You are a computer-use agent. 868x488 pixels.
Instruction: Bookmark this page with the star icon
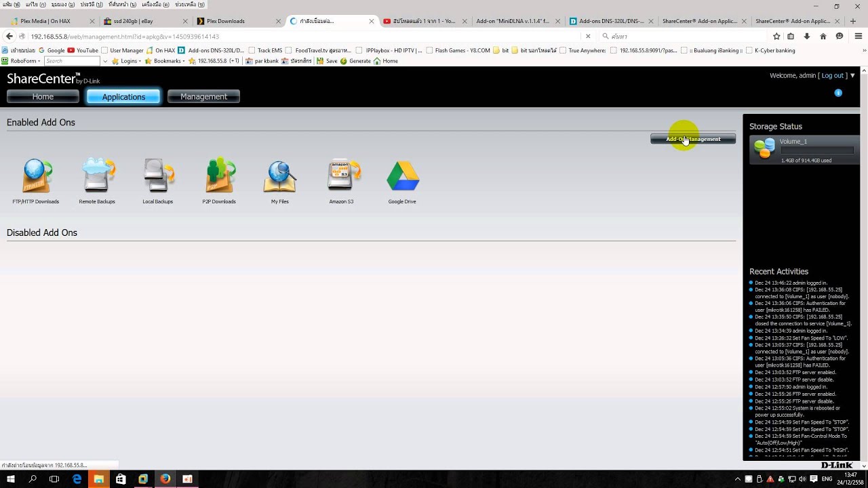coord(776,36)
